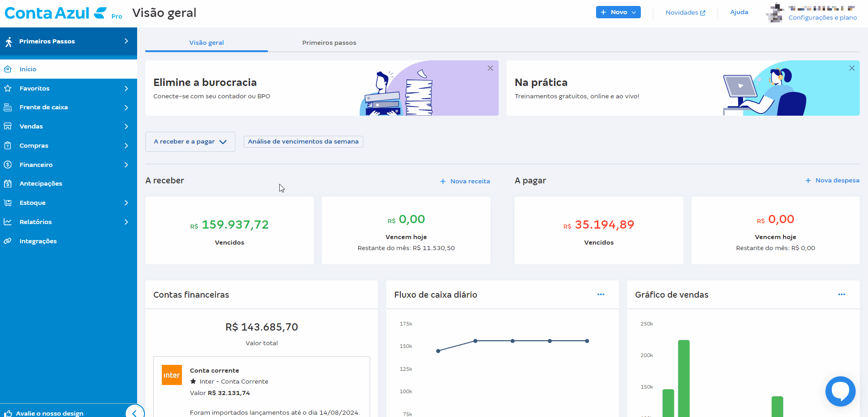This screenshot has width=868, height=417.
Task: Expand the Favoritos submenu chevron
Action: [x=126, y=88]
